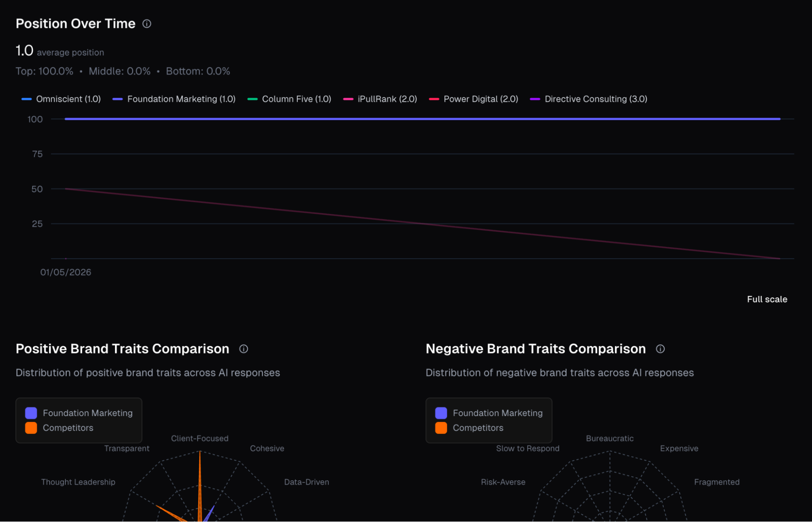Open the Positive Brand Traits Comparison info icon
Viewport: 812px width, 522px height.
pos(244,349)
